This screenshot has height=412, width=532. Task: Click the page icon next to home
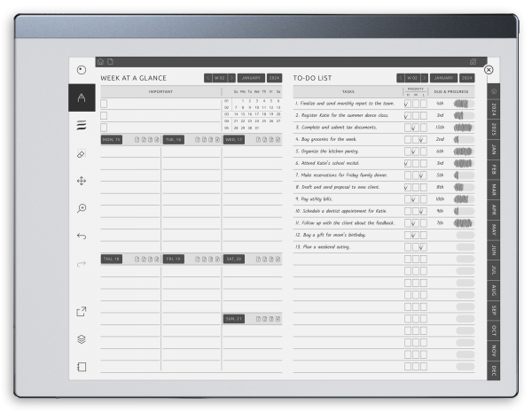pyautogui.click(x=110, y=62)
